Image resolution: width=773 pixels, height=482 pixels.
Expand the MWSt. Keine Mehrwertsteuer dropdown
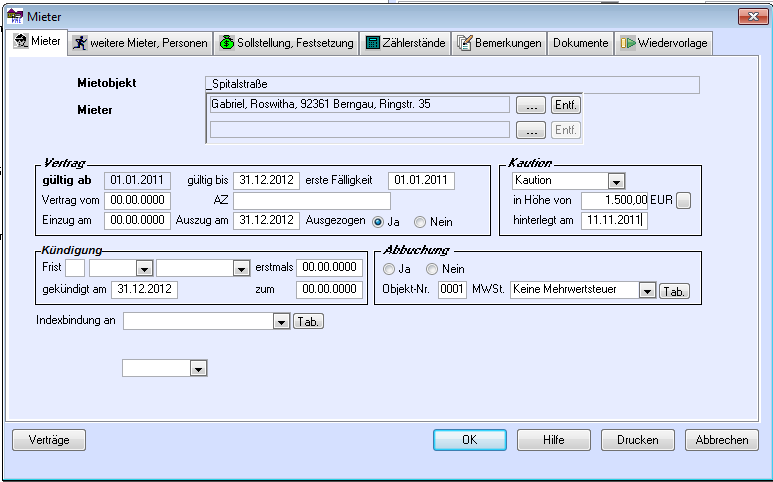pos(647,290)
